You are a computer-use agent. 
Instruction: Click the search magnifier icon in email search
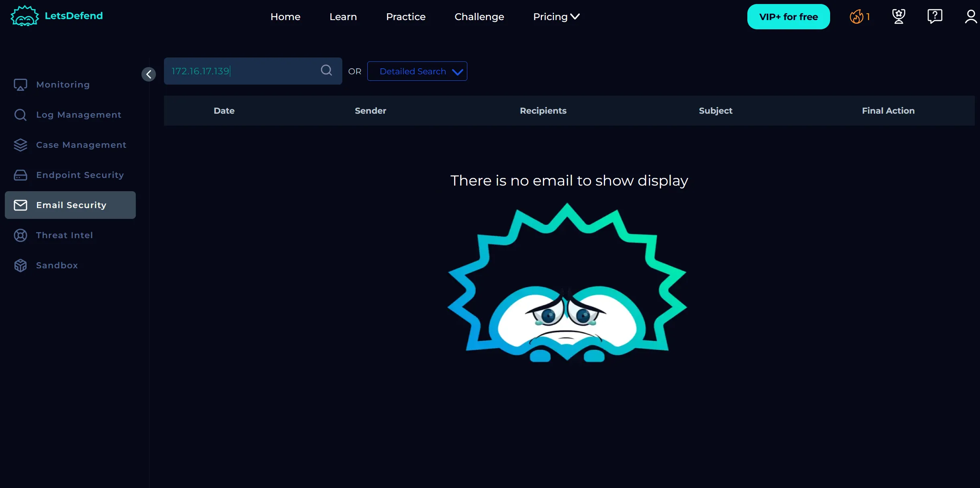[x=326, y=71]
